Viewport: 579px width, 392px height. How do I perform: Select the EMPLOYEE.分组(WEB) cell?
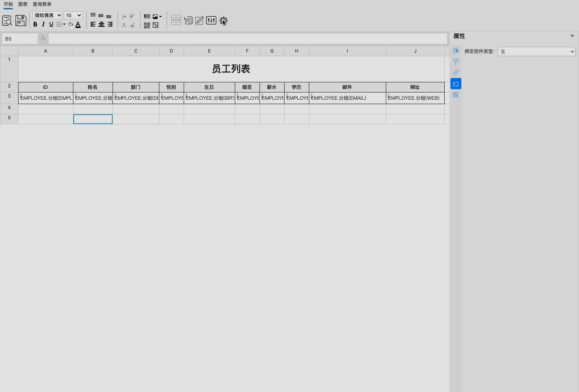[415, 98]
